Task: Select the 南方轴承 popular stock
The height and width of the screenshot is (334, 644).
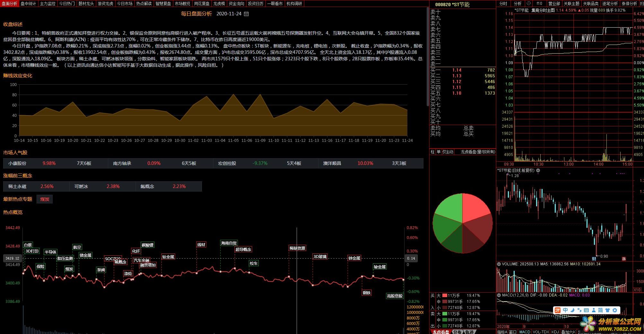Action: point(122,163)
